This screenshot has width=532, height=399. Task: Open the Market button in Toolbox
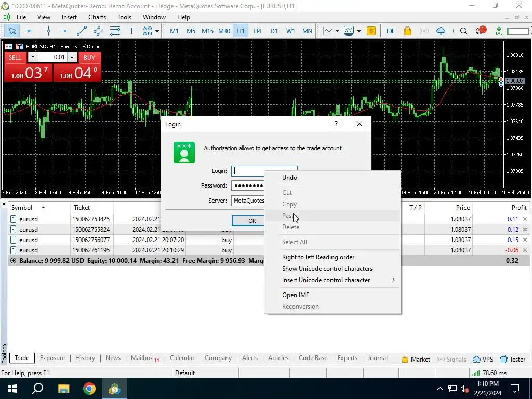[x=416, y=360]
